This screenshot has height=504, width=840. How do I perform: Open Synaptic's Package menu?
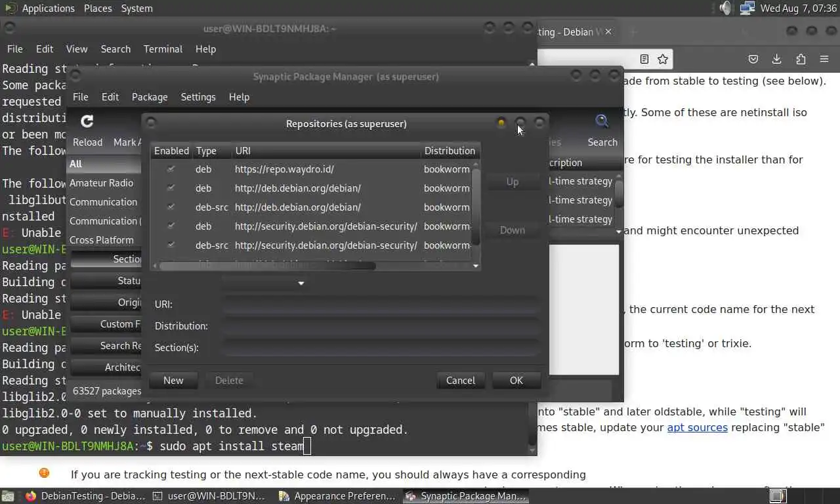tap(150, 97)
